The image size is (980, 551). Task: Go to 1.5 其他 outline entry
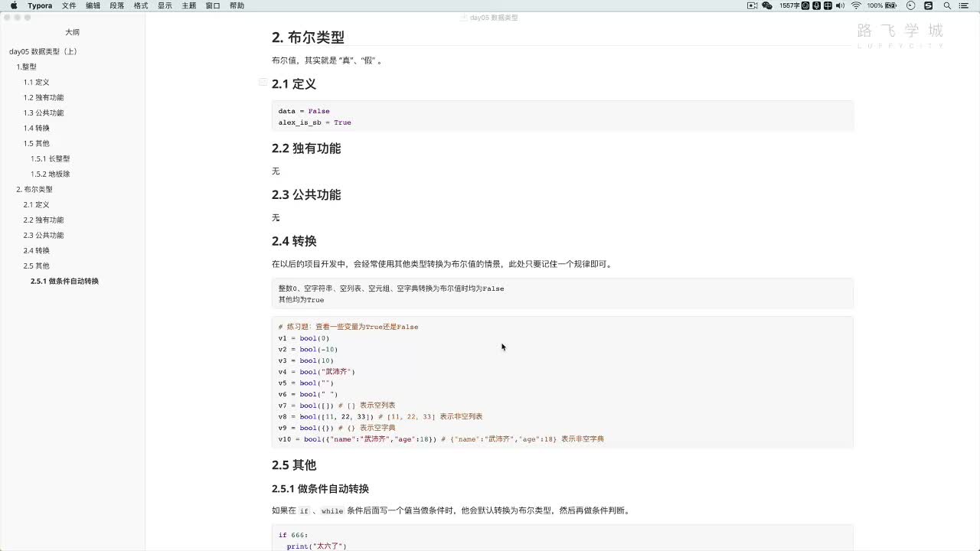(36, 143)
